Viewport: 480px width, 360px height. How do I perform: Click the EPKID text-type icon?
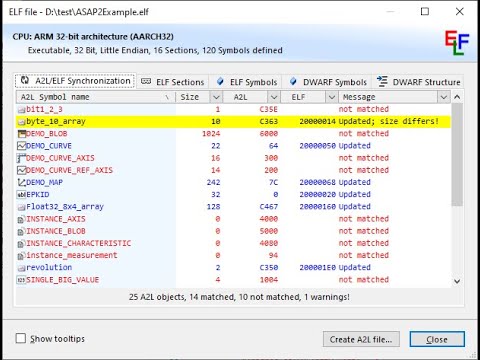coord(22,195)
